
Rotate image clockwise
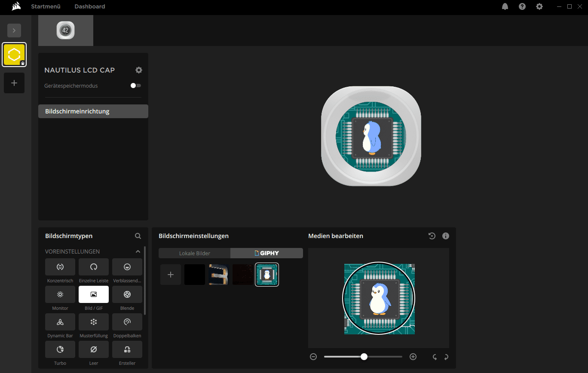[446, 357]
